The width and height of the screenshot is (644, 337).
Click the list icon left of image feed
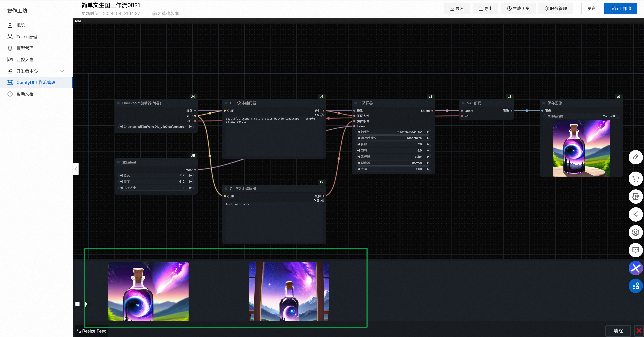point(77,304)
